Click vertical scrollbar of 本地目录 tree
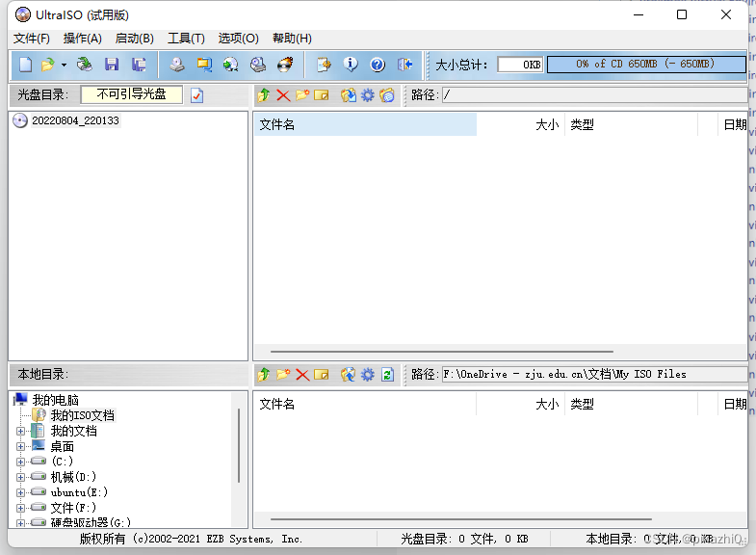The width and height of the screenshot is (756, 555). 239,446
